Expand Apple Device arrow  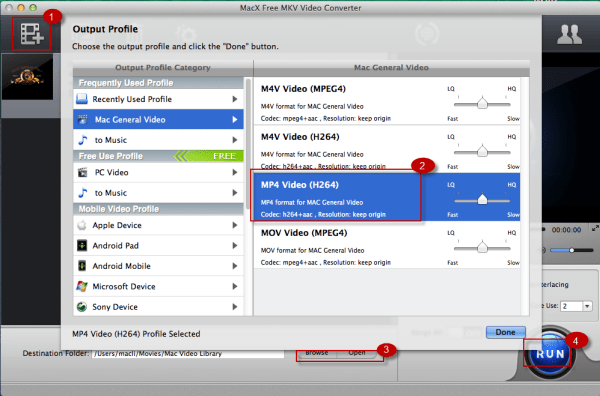235,225
